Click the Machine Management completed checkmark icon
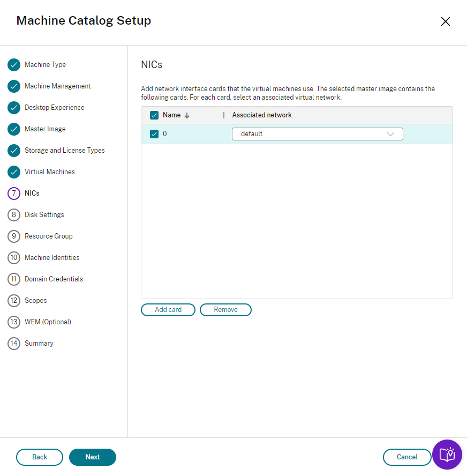The height and width of the screenshot is (476, 467). (x=14, y=86)
